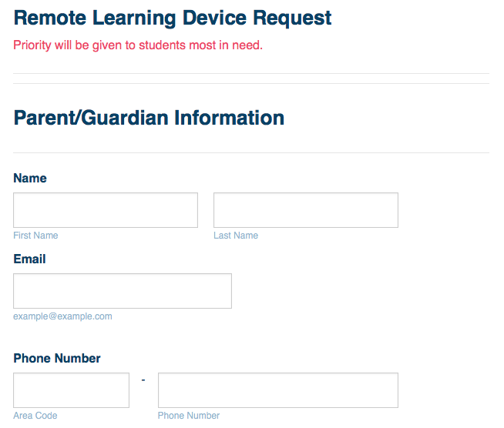Viewport: 504px width, 428px height.
Task: Click the Area Code sublabel text
Action: [x=35, y=416]
